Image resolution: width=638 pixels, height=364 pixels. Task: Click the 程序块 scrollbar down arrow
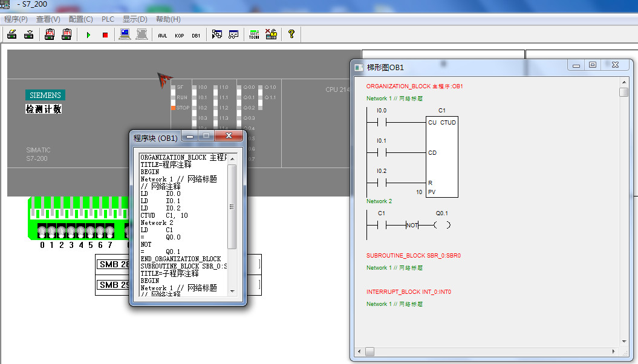(x=232, y=291)
